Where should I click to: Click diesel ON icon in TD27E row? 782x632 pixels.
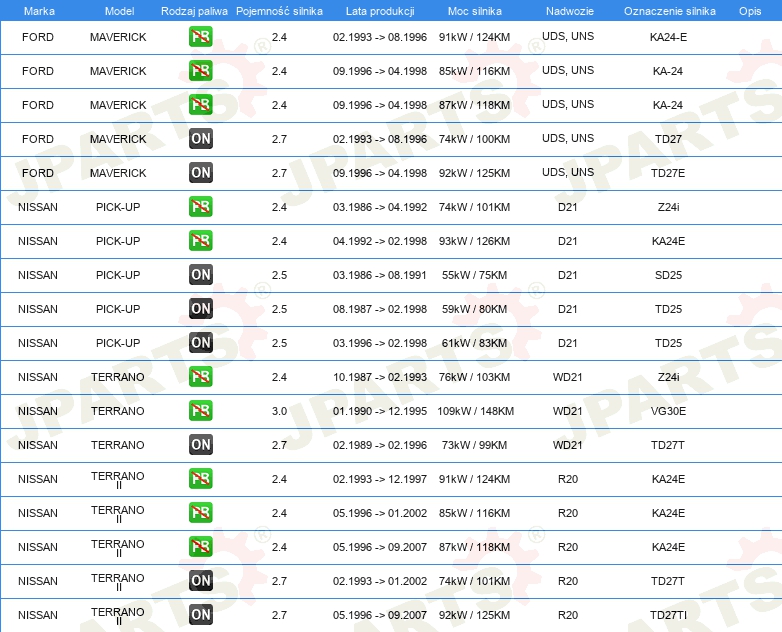(200, 173)
